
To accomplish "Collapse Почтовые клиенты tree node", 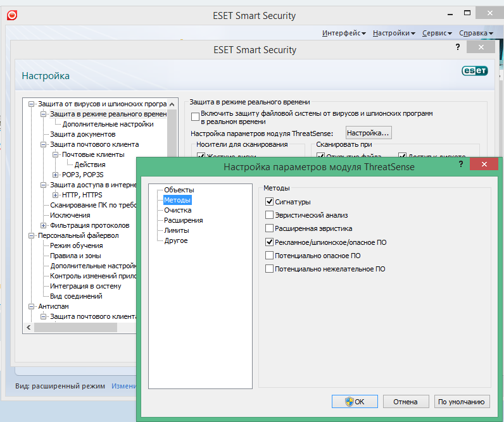I will 55,154.
